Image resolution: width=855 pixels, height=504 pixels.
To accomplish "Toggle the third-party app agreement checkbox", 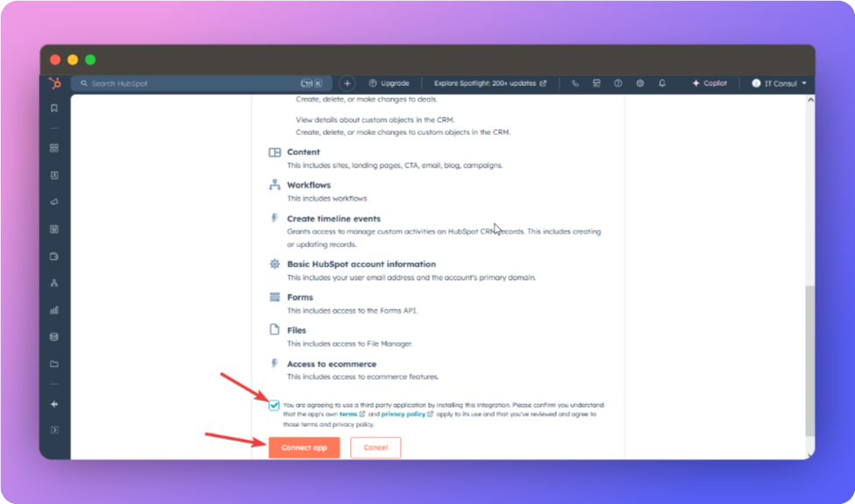I will [274, 405].
